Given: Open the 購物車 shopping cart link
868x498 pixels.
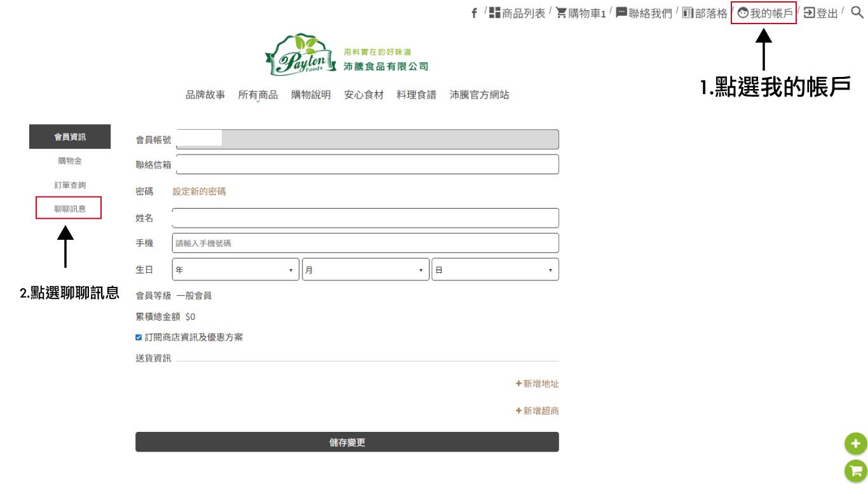Looking at the screenshot, I should pyautogui.click(x=580, y=13).
